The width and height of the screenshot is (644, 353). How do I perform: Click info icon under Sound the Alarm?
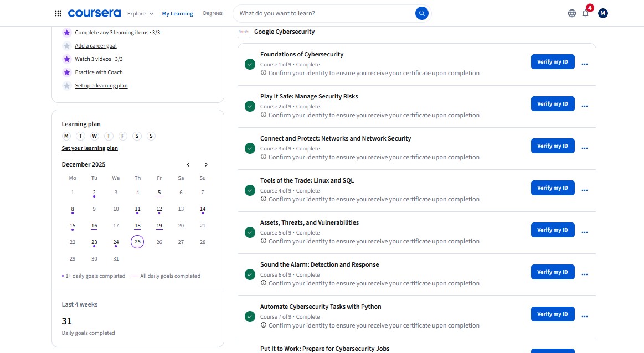coord(263,283)
